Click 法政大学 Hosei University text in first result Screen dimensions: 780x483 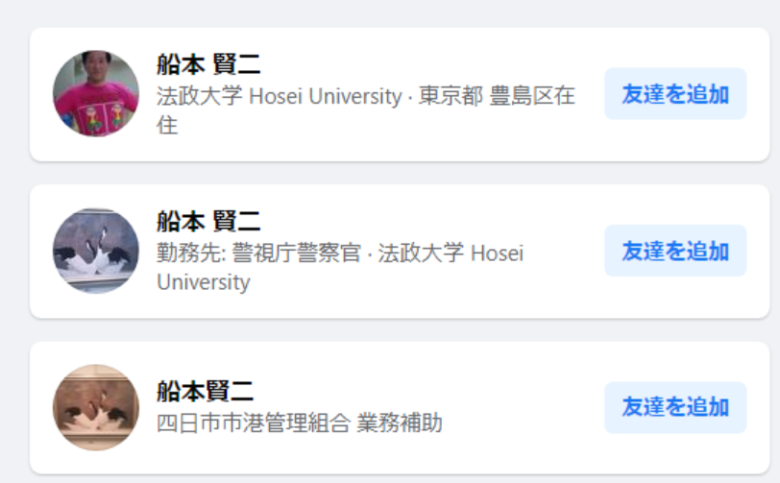coord(279,96)
